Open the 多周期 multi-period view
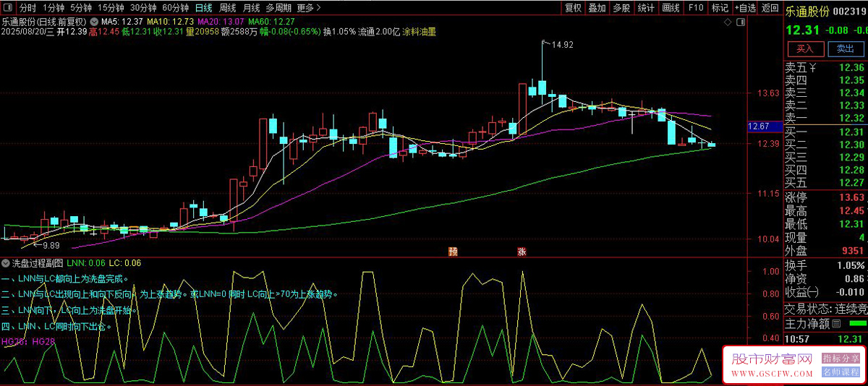 click(x=279, y=8)
